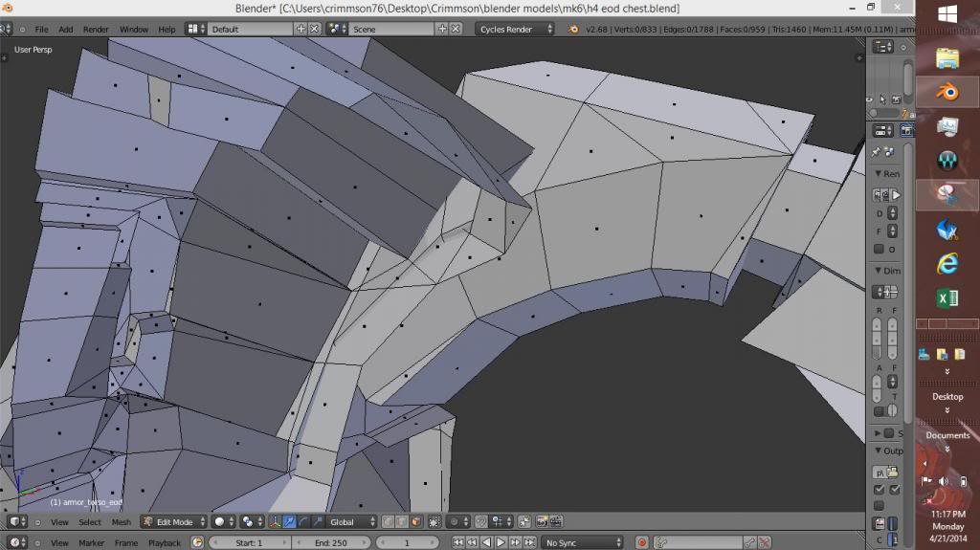Open the Global orientation dropdown
This screenshot has height=550, width=980.
tap(352, 522)
